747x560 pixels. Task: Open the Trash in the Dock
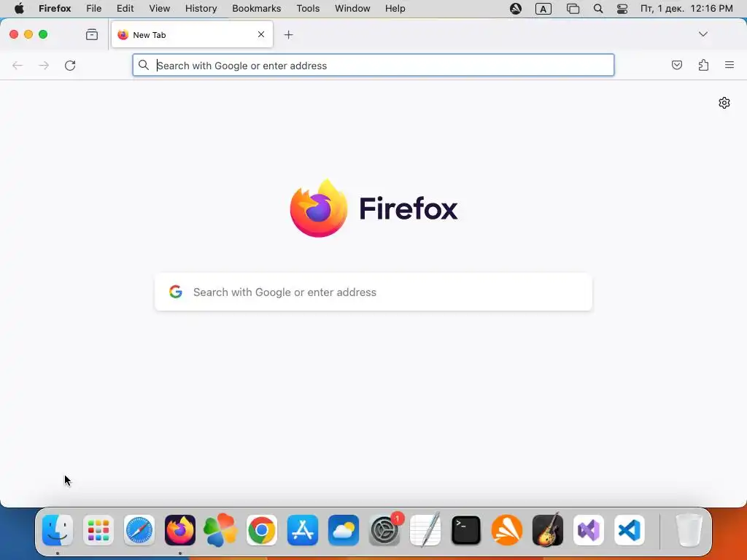coord(689,530)
